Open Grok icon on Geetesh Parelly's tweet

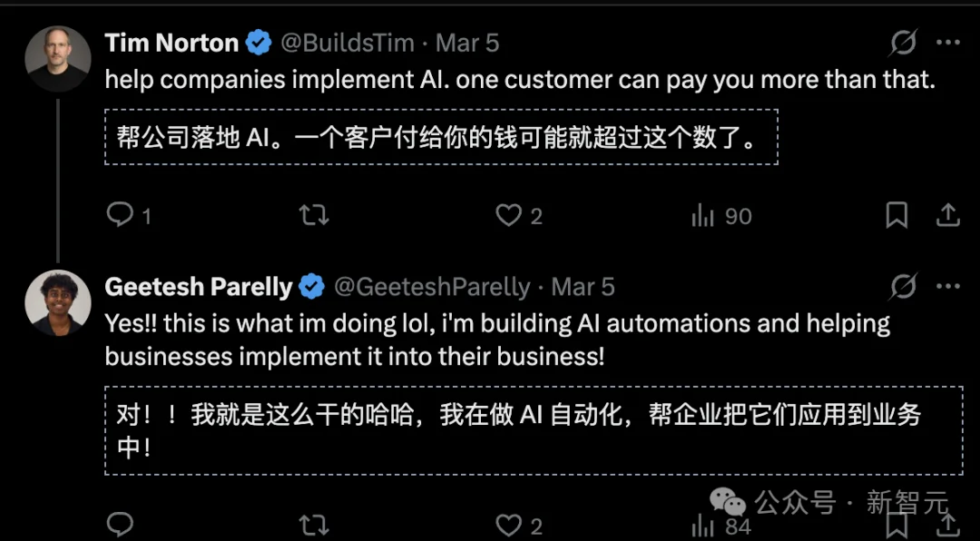click(903, 287)
